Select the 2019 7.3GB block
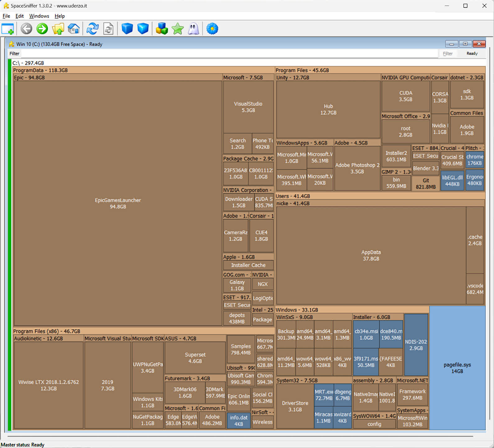This screenshot has width=494, height=448. pos(108,385)
